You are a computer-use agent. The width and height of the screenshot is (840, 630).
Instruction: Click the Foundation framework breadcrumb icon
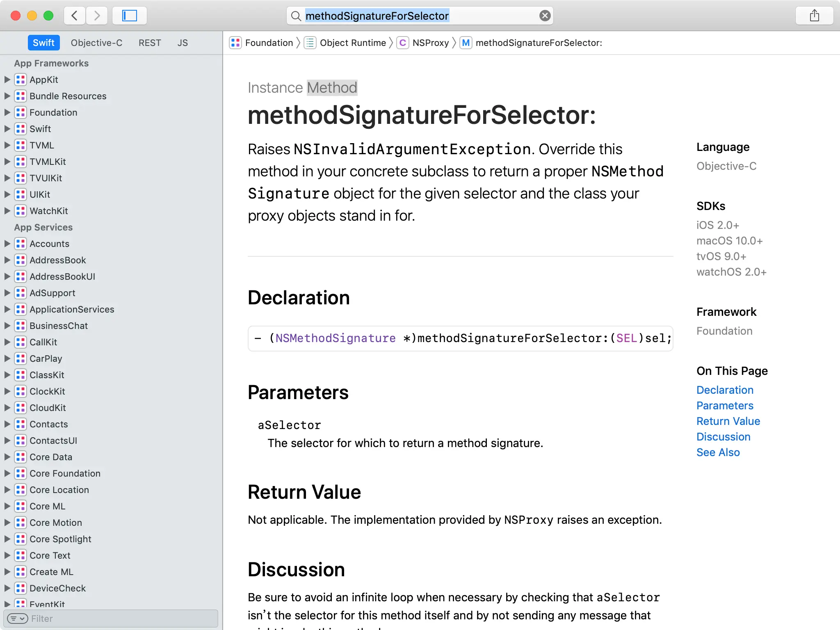click(235, 43)
